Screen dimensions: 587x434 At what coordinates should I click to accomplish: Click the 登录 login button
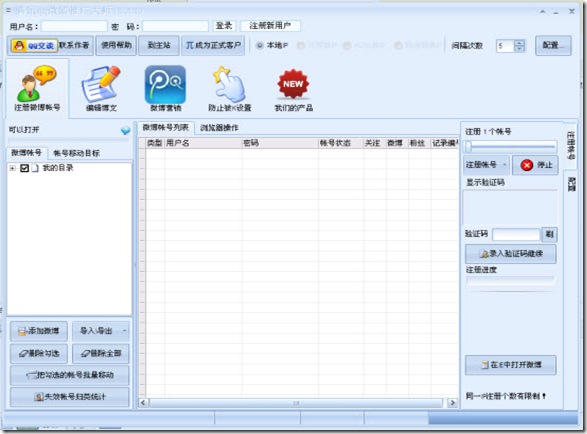point(224,26)
